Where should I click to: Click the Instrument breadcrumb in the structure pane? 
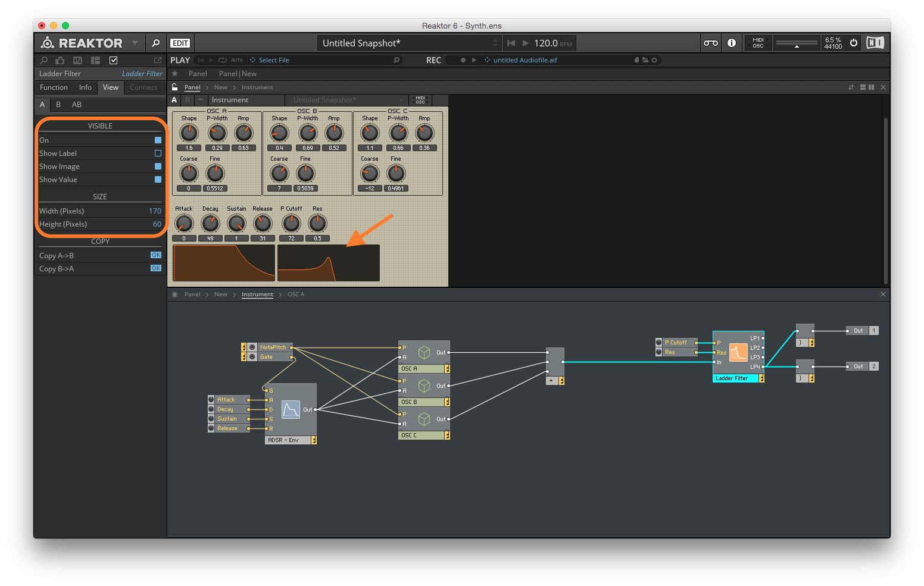[257, 294]
